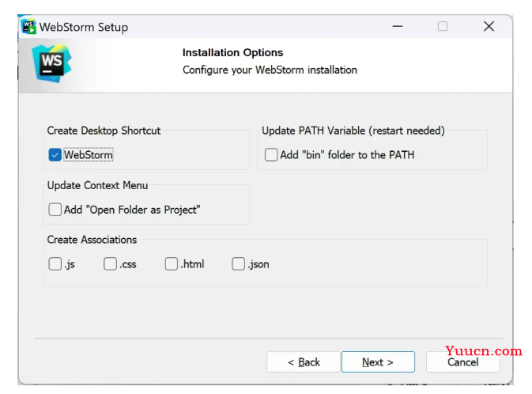532x394 pixels.
Task: Click the "Create Associations" group label
Action: click(x=92, y=240)
